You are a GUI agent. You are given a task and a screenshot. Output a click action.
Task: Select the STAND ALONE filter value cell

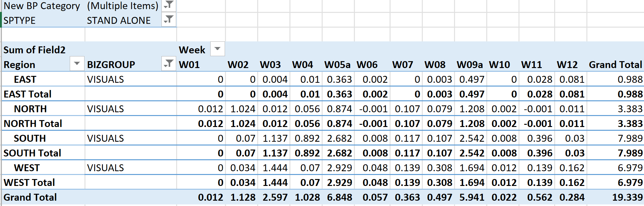pyautogui.click(x=119, y=20)
